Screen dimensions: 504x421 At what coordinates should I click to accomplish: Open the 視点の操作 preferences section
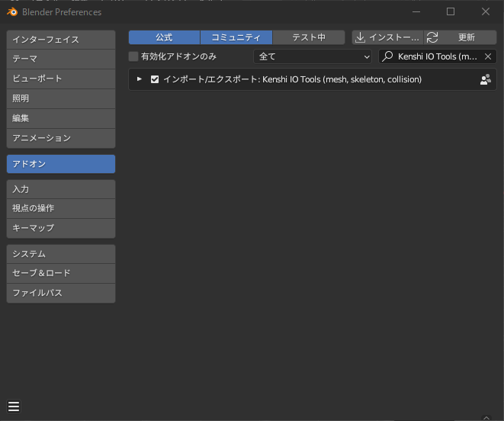[x=61, y=208]
